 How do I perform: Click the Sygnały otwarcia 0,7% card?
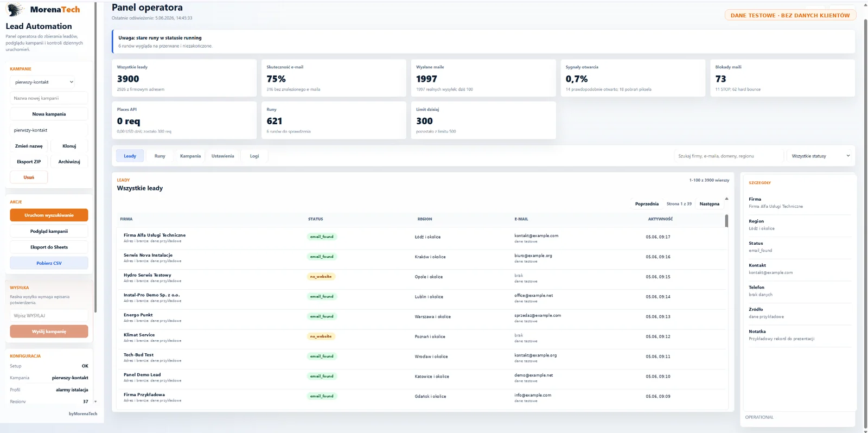633,78
